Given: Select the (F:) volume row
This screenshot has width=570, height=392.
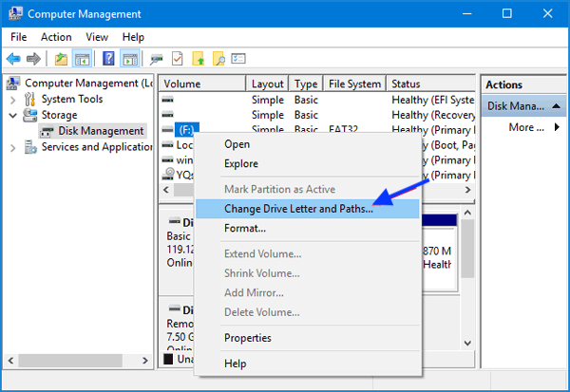Looking at the screenshot, I should pos(317,129).
